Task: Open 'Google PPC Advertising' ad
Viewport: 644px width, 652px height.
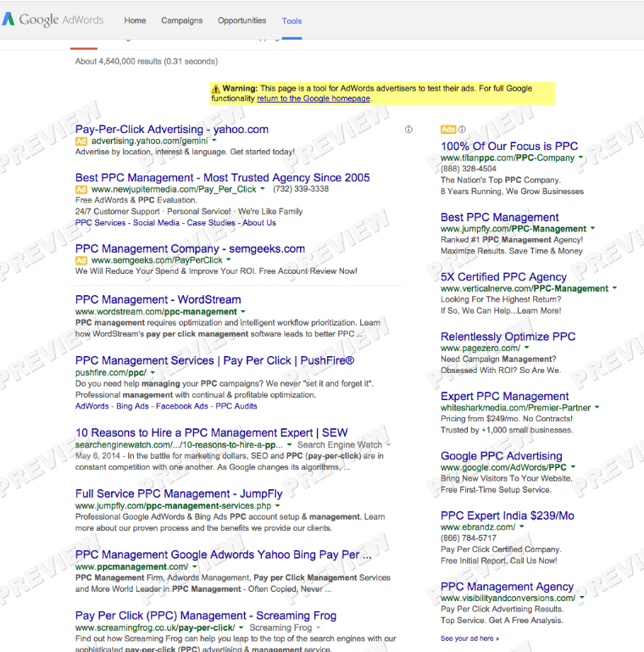Action: [501, 456]
